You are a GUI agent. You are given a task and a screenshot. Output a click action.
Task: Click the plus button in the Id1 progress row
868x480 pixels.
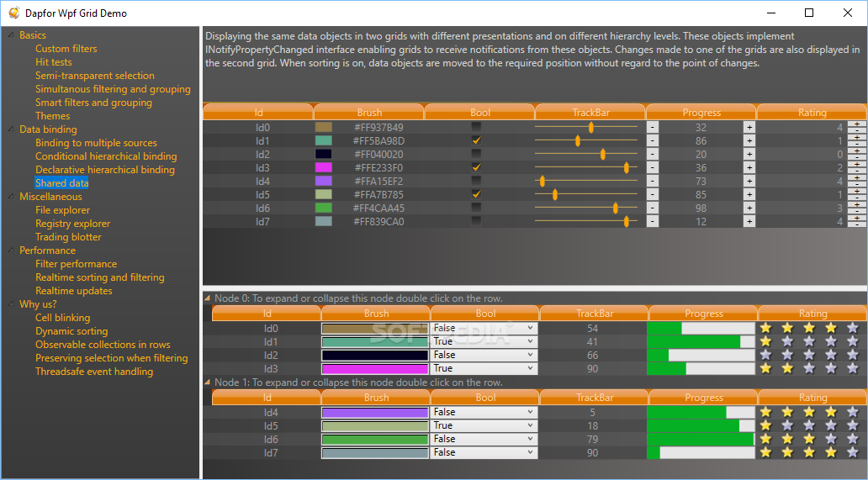coord(749,141)
